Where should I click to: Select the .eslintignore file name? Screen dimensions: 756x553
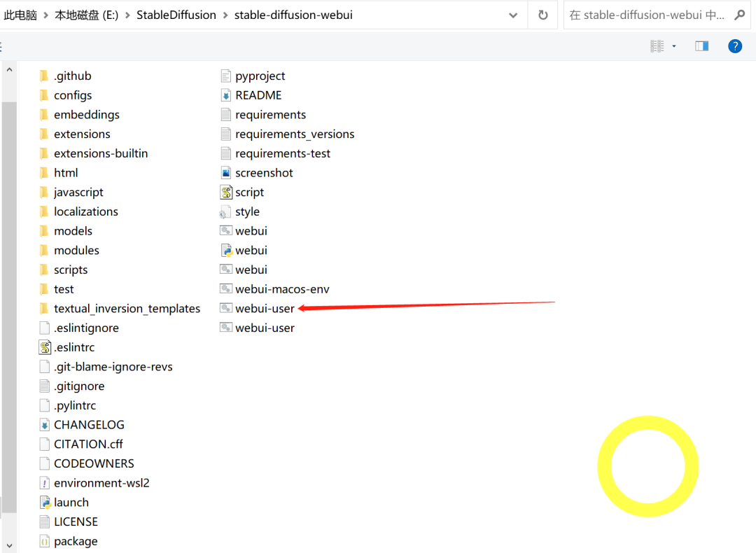click(x=86, y=328)
